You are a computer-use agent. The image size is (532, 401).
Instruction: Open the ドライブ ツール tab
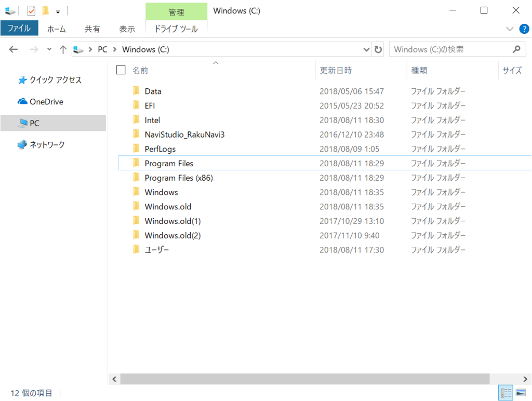coord(176,29)
